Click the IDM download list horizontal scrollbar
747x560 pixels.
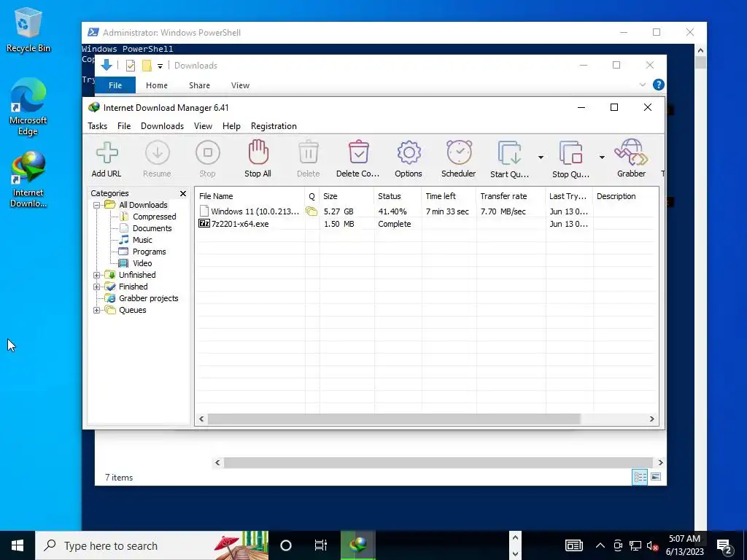394,419
